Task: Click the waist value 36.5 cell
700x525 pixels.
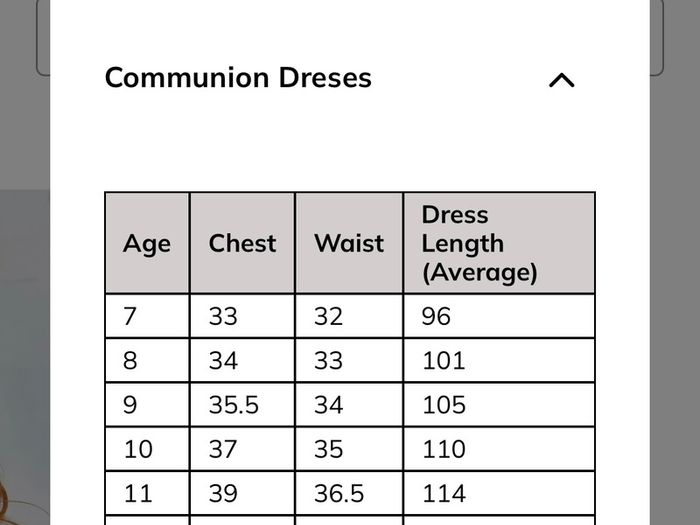Action: (349, 493)
